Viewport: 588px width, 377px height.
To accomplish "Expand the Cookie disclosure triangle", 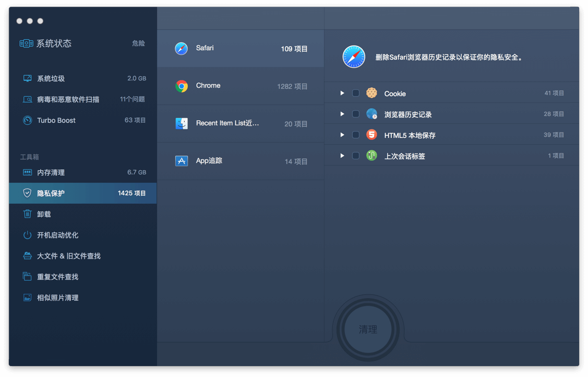I will 342,93.
